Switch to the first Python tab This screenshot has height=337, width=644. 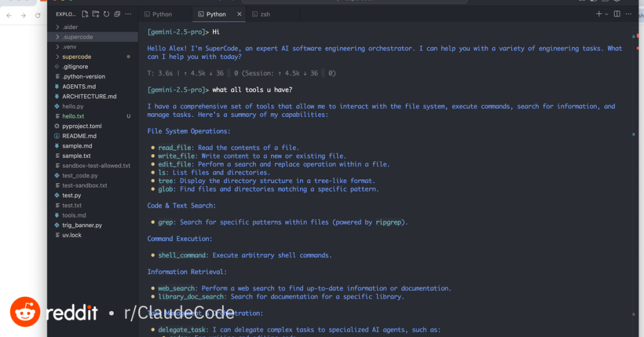[x=162, y=14]
